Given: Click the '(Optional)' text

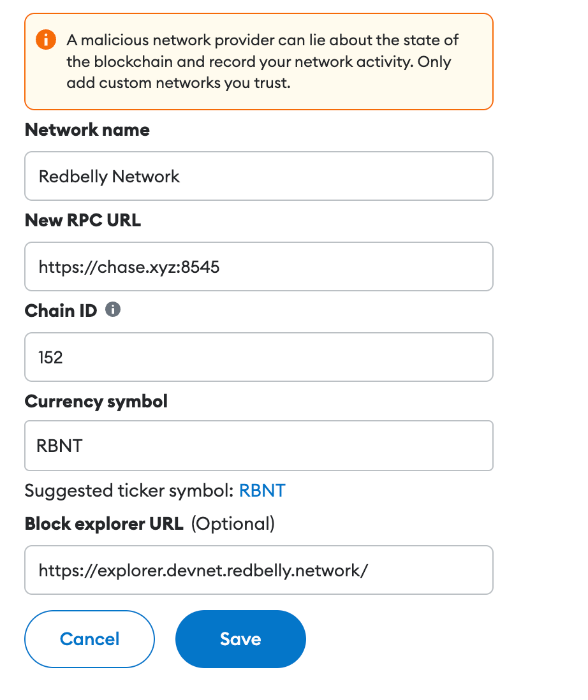Looking at the screenshot, I should pos(233,523).
